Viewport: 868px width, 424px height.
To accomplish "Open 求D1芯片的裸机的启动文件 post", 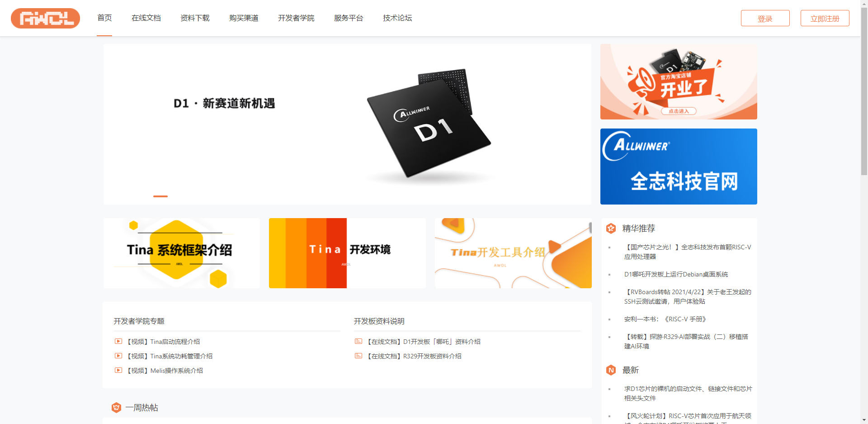I will pyautogui.click(x=688, y=393).
